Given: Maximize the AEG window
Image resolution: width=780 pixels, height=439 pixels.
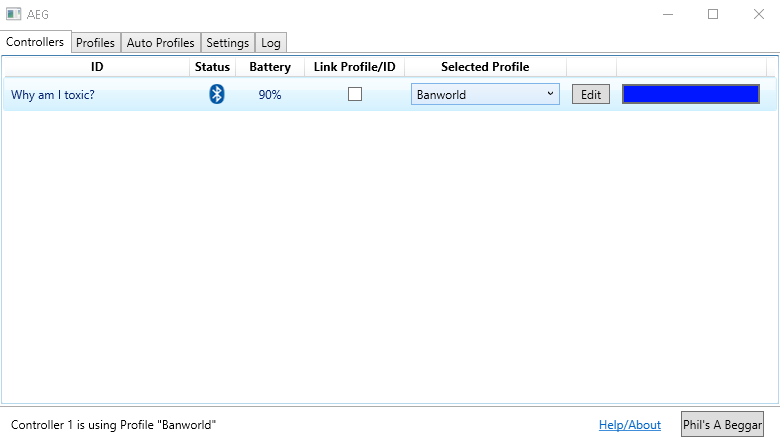Looking at the screenshot, I should (713, 14).
